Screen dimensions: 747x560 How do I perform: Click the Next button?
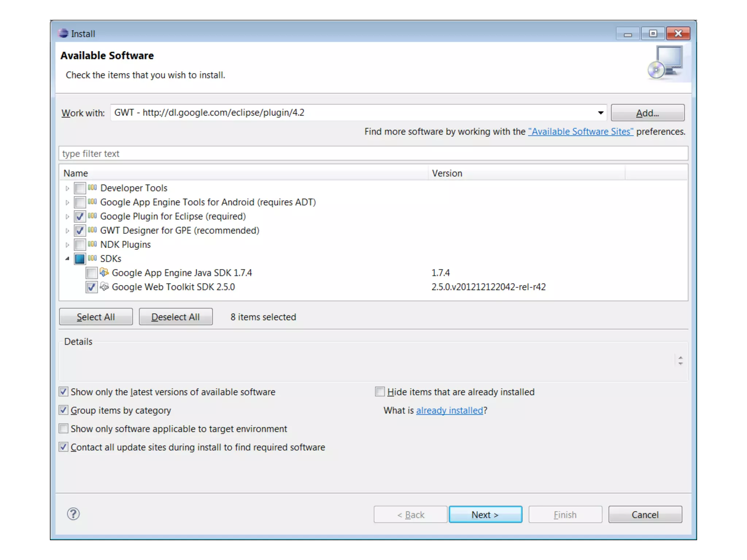pos(485,514)
